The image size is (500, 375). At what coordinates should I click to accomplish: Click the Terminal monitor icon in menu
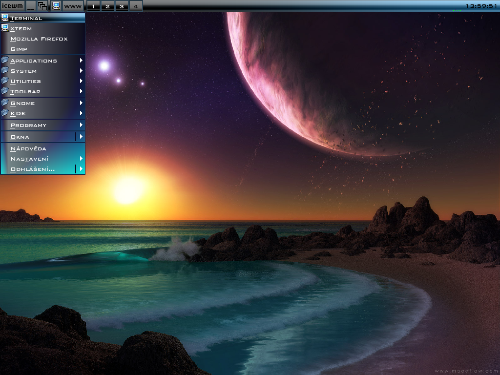[x=5, y=18]
